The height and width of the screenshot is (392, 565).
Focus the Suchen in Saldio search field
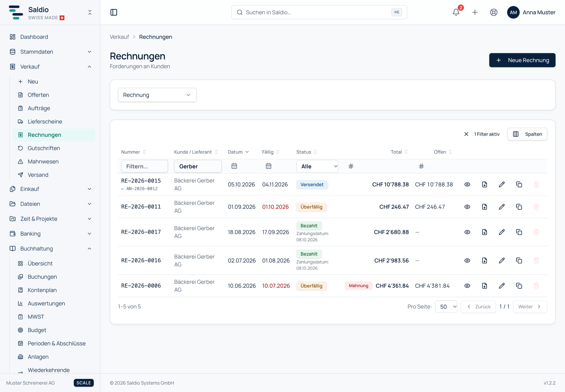[x=319, y=12]
